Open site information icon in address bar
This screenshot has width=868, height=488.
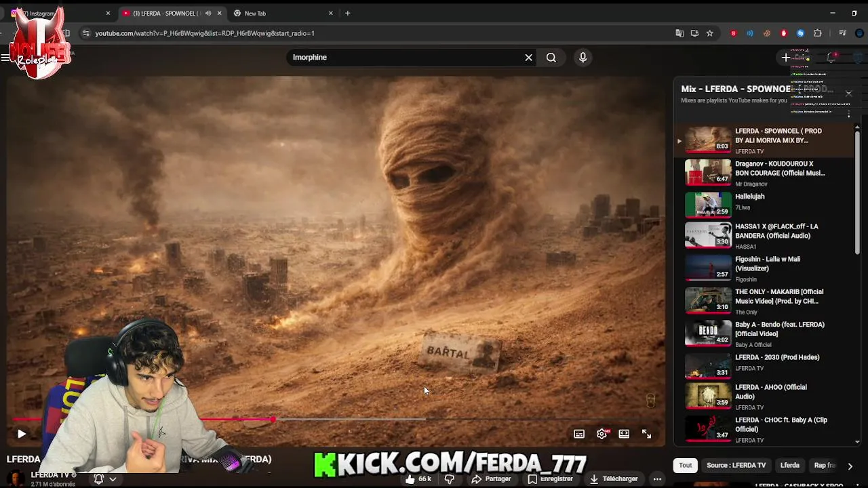pyautogui.click(x=85, y=33)
